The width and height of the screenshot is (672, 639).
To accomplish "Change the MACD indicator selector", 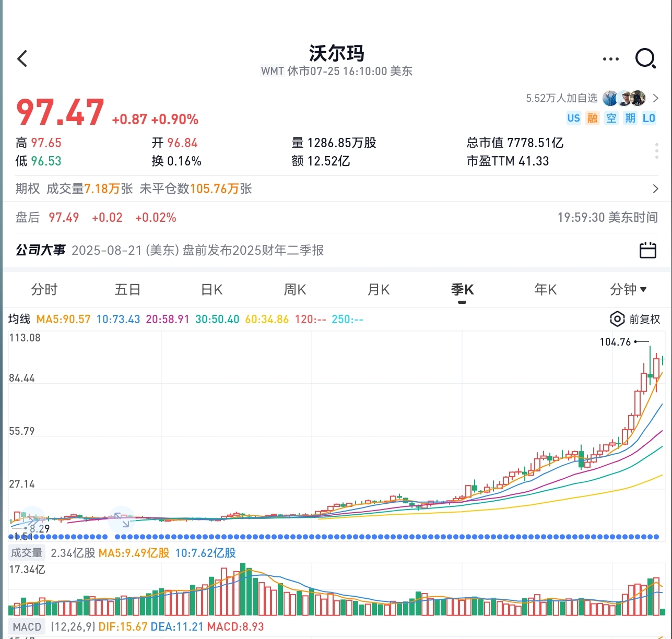I will click(27, 626).
